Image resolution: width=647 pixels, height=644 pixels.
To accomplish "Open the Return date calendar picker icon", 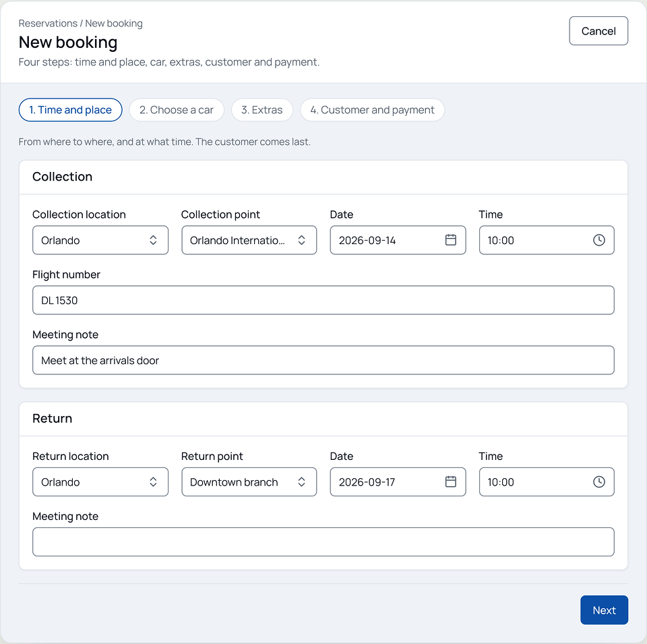I will pyautogui.click(x=451, y=481).
